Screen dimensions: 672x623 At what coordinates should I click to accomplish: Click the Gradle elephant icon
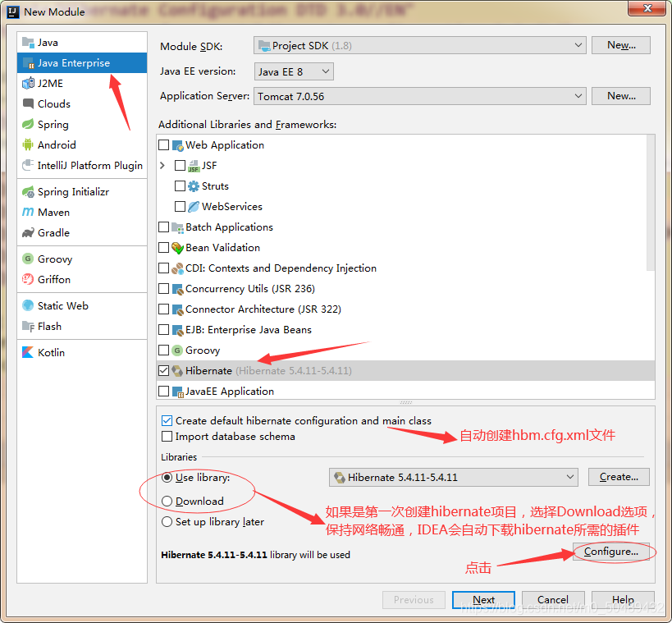(x=28, y=233)
